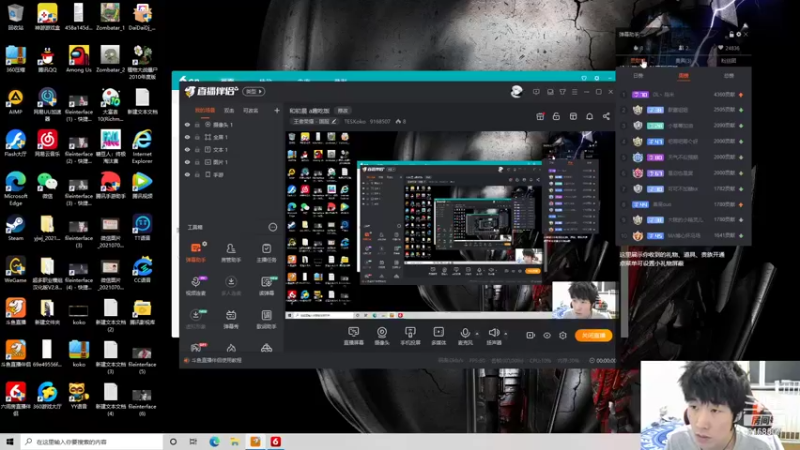
Task: Toggle visibility of 文本 1 source
Action: coord(187,149)
